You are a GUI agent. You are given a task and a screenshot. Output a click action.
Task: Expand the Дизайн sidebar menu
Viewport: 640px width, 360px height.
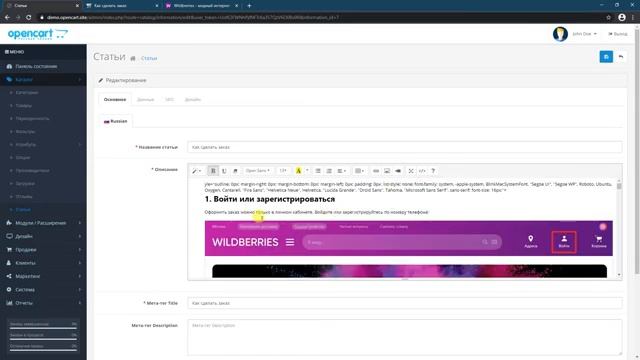[43, 236]
